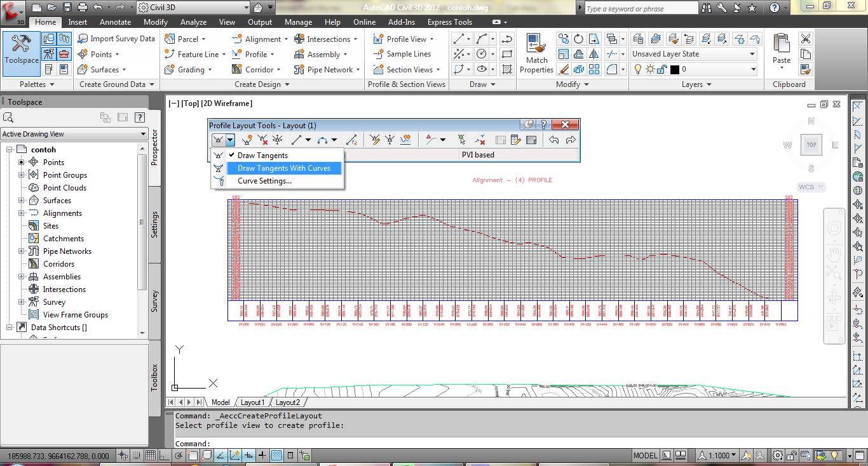Click the search keyword input field
The width and height of the screenshot is (868, 466).
641,8
